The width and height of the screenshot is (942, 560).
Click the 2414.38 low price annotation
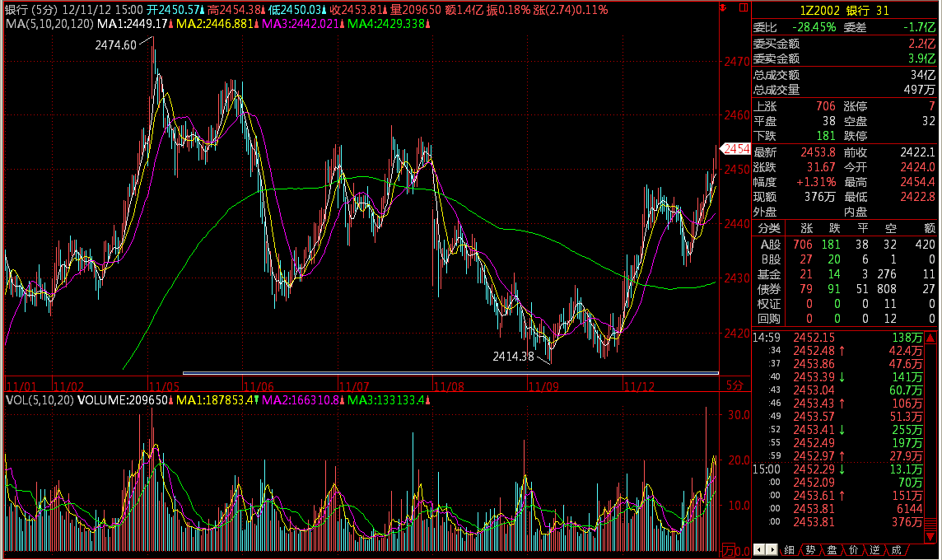click(x=513, y=357)
